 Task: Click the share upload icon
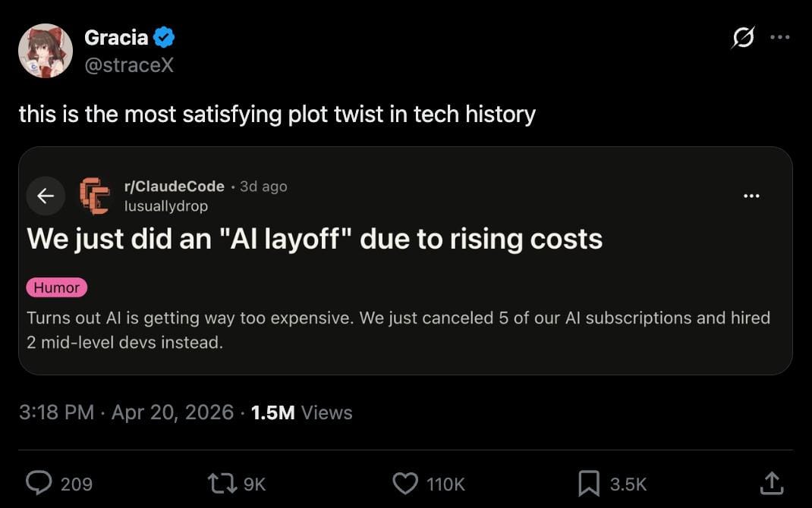pyautogui.click(x=771, y=483)
